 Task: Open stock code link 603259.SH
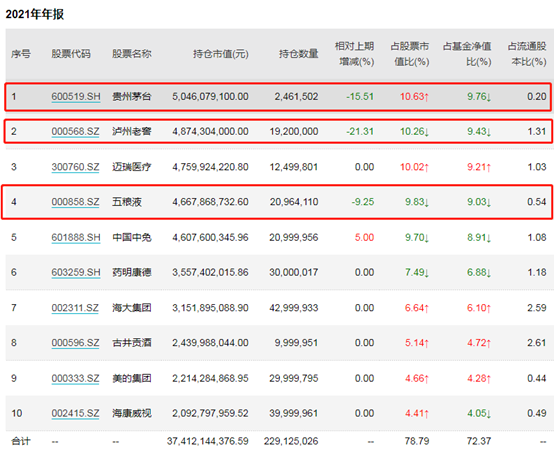(76, 272)
